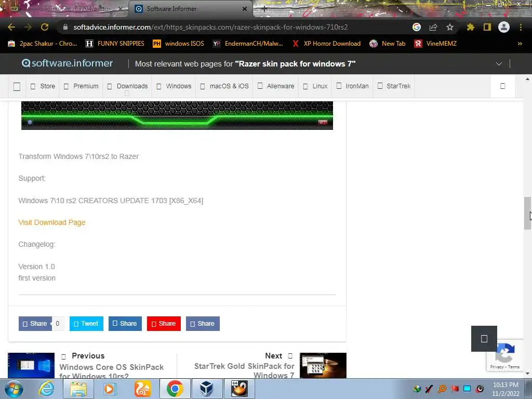Open the IronMan menu item
Image resolution: width=532 pixels, height=399 pixels.
[x=352, y=86]
